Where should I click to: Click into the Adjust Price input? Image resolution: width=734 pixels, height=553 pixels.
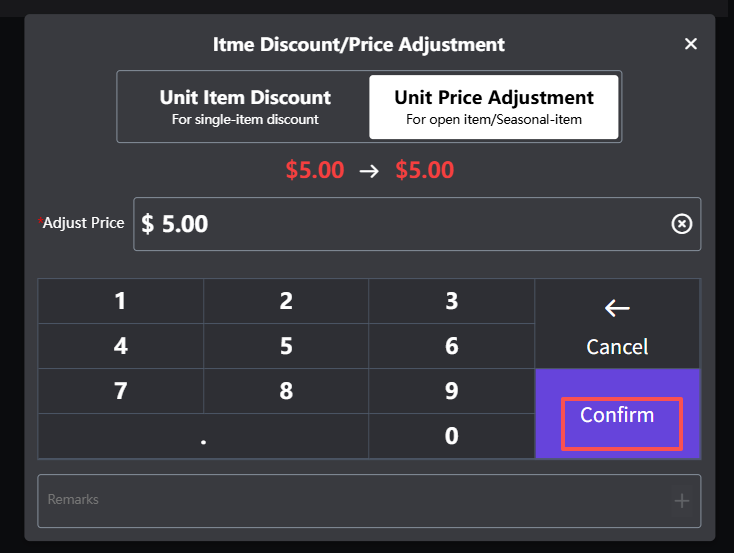pyautogui.click(x=400, y=224)
